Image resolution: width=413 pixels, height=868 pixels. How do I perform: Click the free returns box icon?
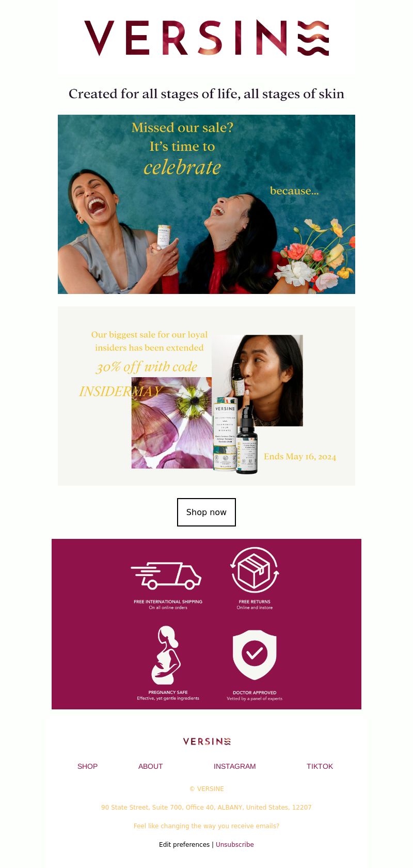pyautogui.click(x=255, y=570)
